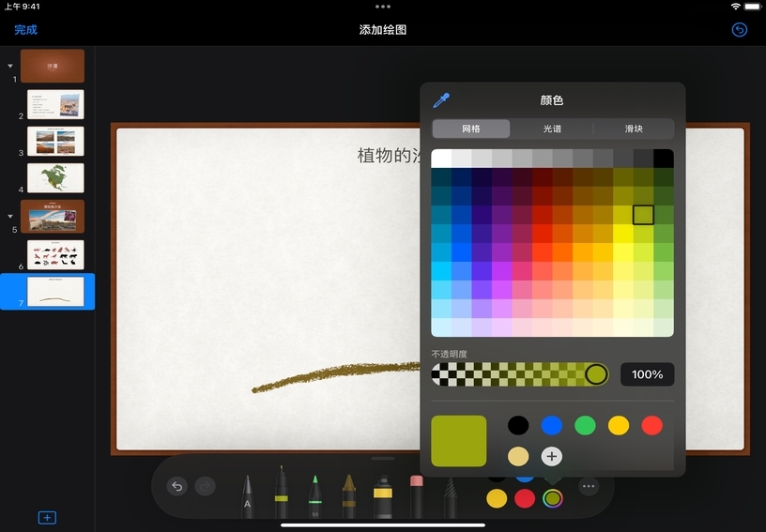Collapse the slide 5 group triangle
The image size is (766, 532).
coord(10,216)
